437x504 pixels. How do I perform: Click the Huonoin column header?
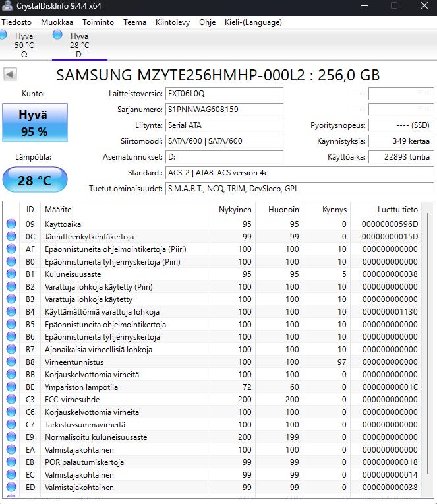click(279, 210)
